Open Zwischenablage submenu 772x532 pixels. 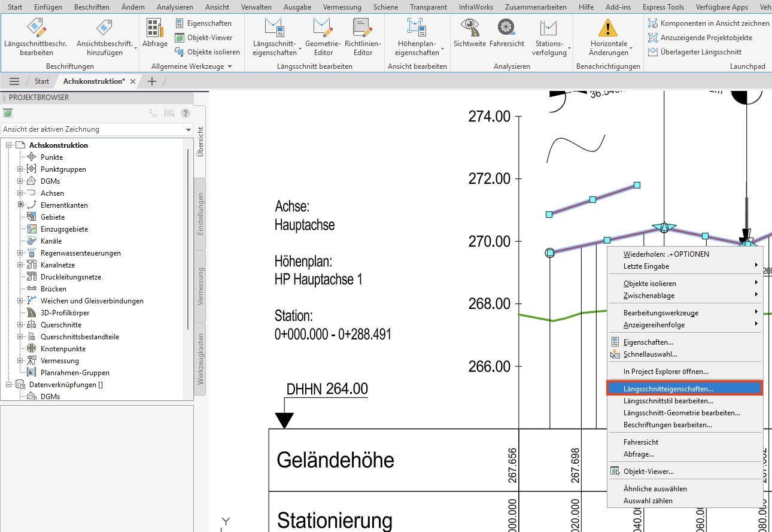tap(685, 296)
